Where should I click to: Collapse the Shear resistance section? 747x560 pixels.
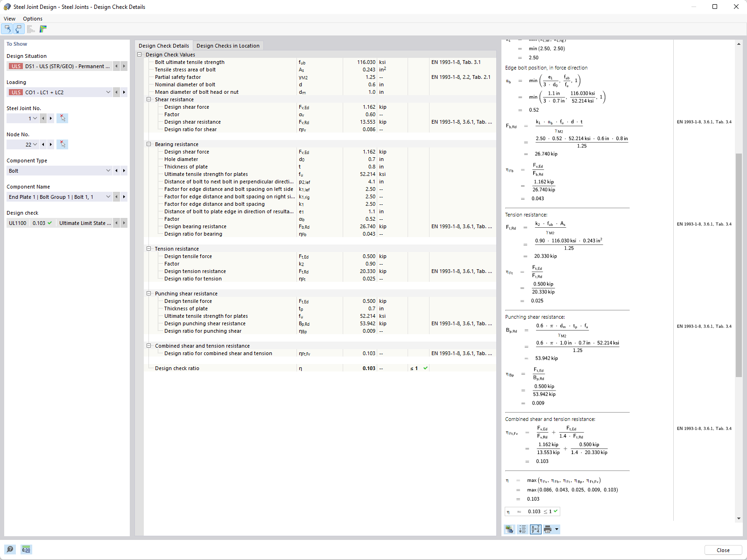[149, 99]
